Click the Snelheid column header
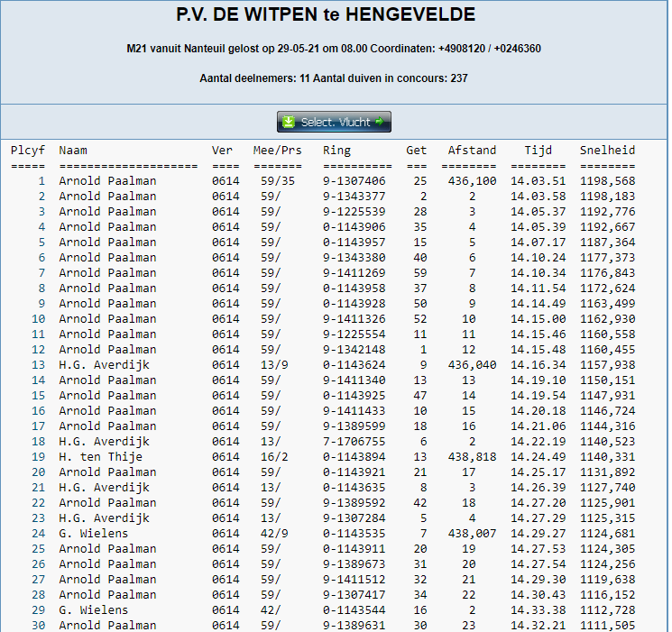The height and width of the screenshot is (632, 672). pyautogui.click(x=607, y=151)
